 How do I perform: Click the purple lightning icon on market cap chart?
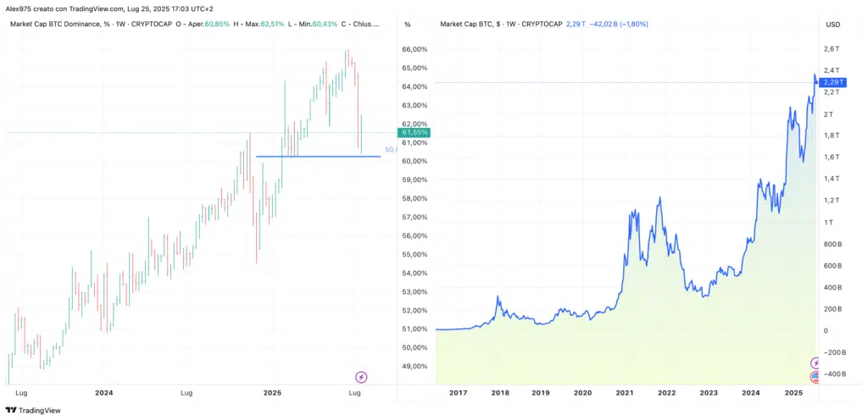click(817, 362)
